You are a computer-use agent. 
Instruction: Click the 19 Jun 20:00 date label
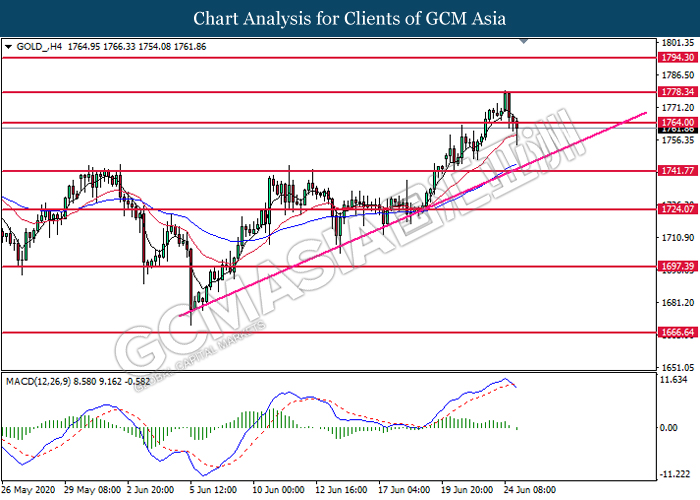point(467,490)
